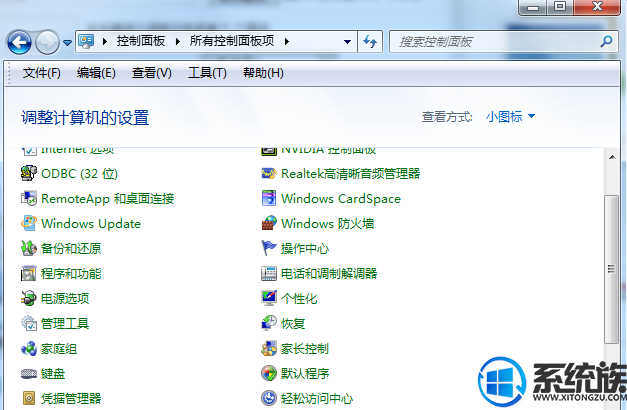Click the vertical scrollbar thumb
627x410 pixels.
click(611, 269)
